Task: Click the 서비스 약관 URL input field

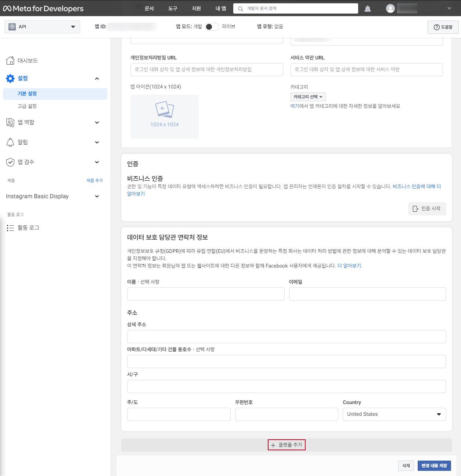Action: pyautogui.click(x=367, y=70)
